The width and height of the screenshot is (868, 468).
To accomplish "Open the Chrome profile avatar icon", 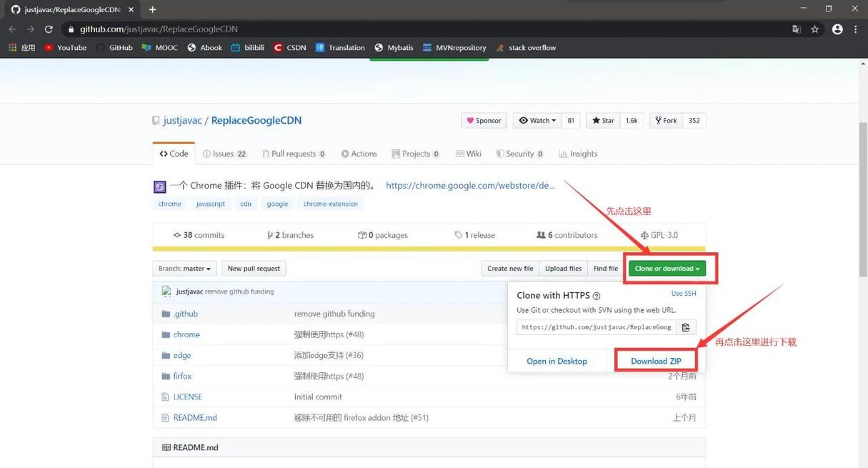I will tap(837, 29).
